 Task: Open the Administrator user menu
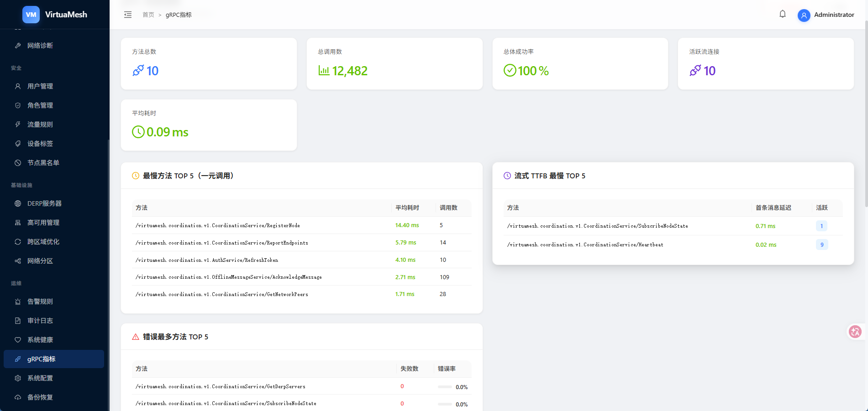(826, 15)
